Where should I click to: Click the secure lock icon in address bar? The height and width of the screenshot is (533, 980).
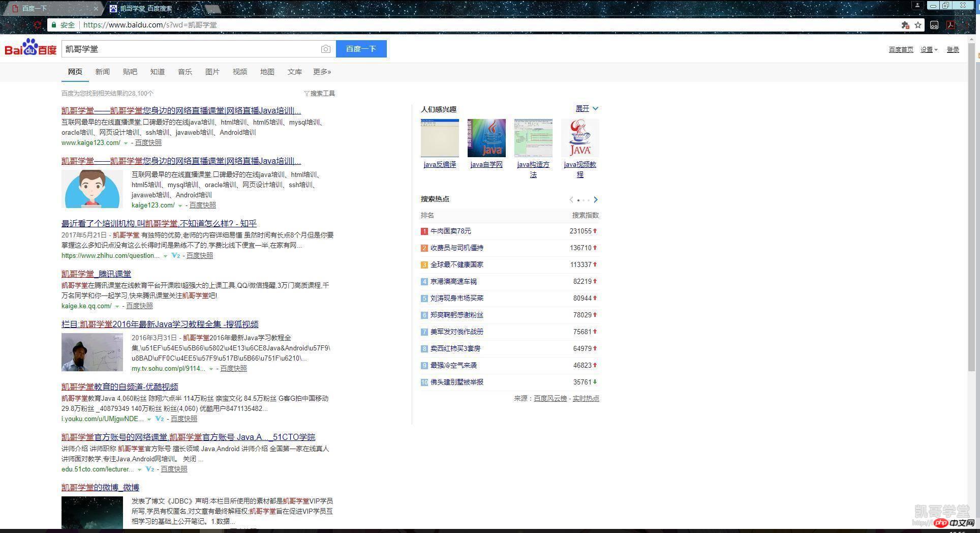click(53, 25)
